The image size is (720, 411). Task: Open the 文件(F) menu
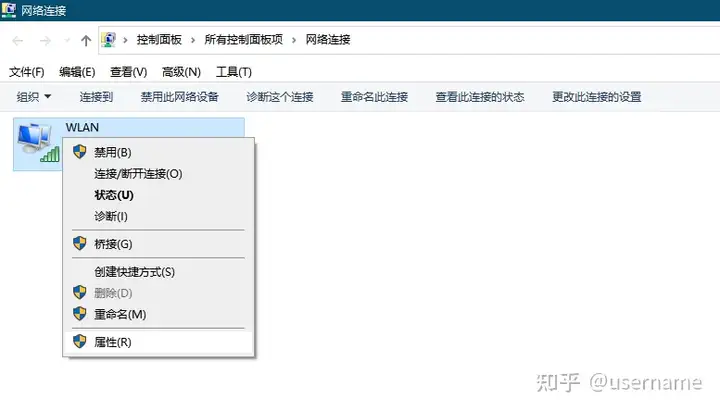(27, 72)
